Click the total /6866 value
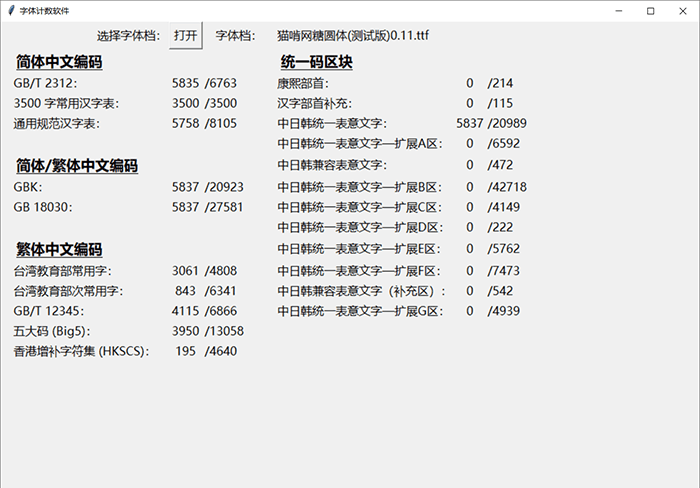Screen dimensions: 700x488 click(221, 311)
